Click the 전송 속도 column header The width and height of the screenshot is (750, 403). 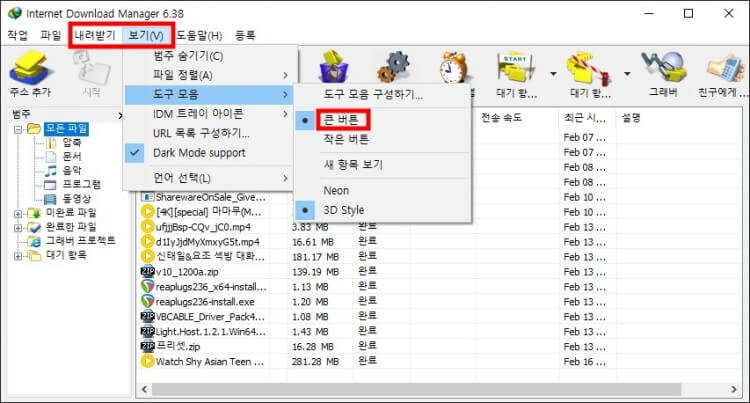point(517,118)
